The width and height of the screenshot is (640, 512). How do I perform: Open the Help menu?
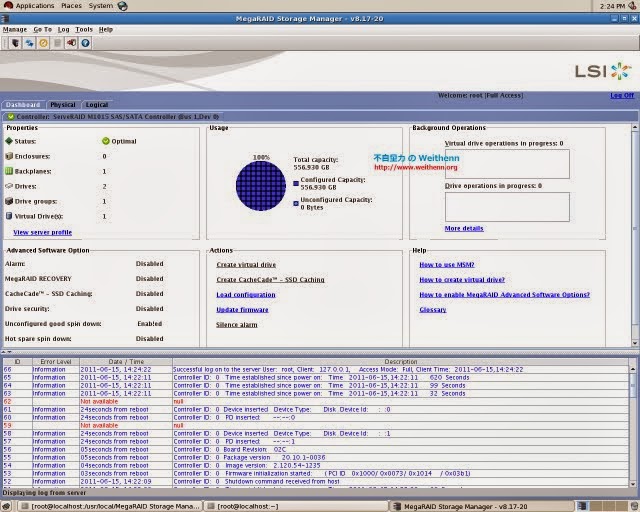[106, 29]
